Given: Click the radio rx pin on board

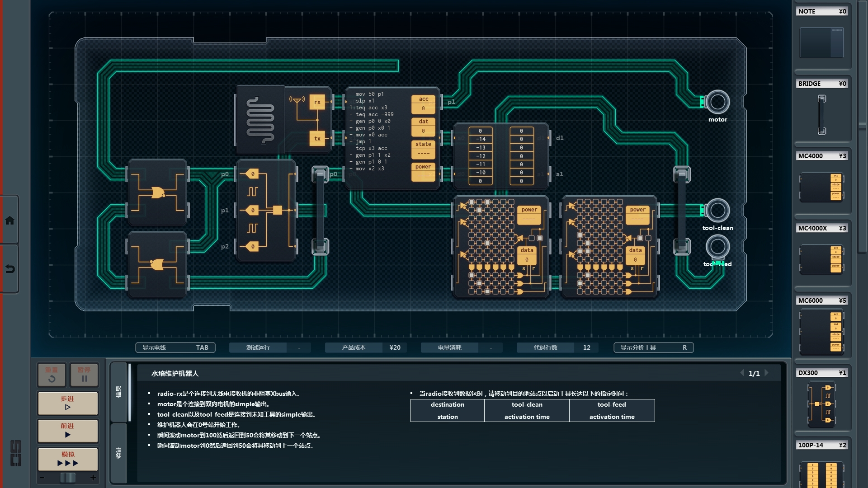Looking at the screenshot, I should pyautogui.click(x=317, y=102).
